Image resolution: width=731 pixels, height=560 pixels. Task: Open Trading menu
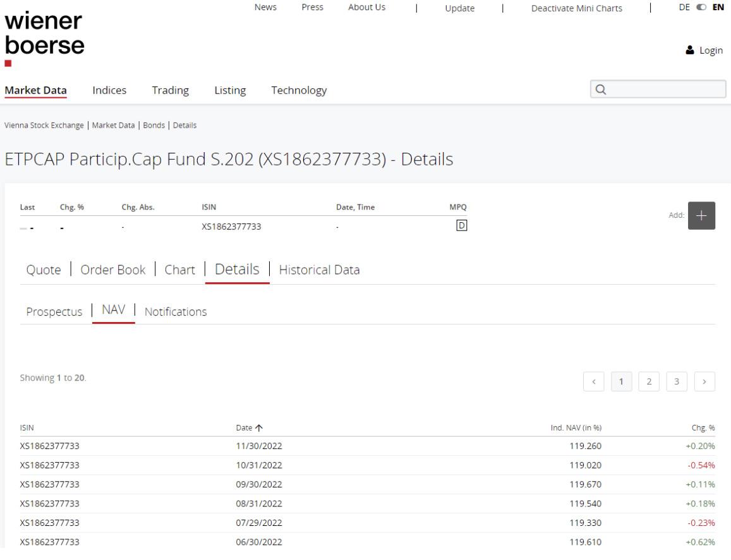171,90
